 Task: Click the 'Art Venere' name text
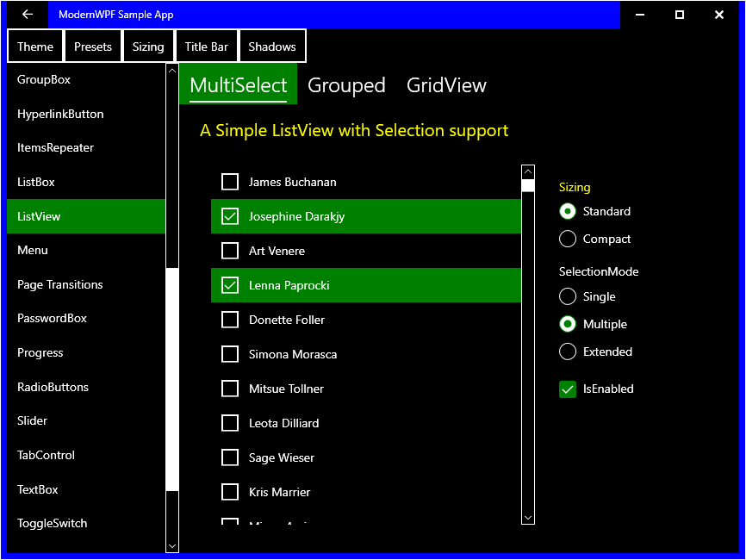coord(277,251)
